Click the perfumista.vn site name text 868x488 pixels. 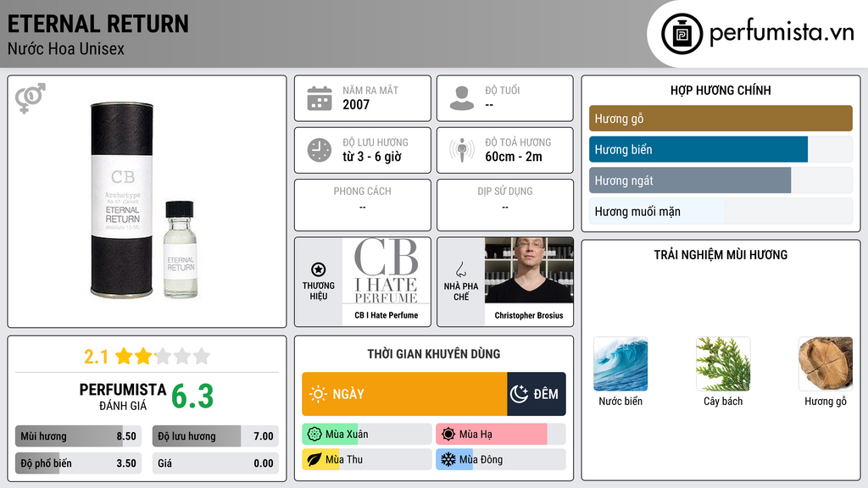(x=782, y=33)
